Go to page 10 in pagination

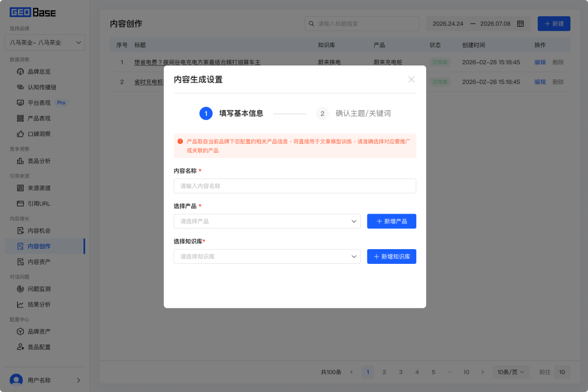click(467, 372)
